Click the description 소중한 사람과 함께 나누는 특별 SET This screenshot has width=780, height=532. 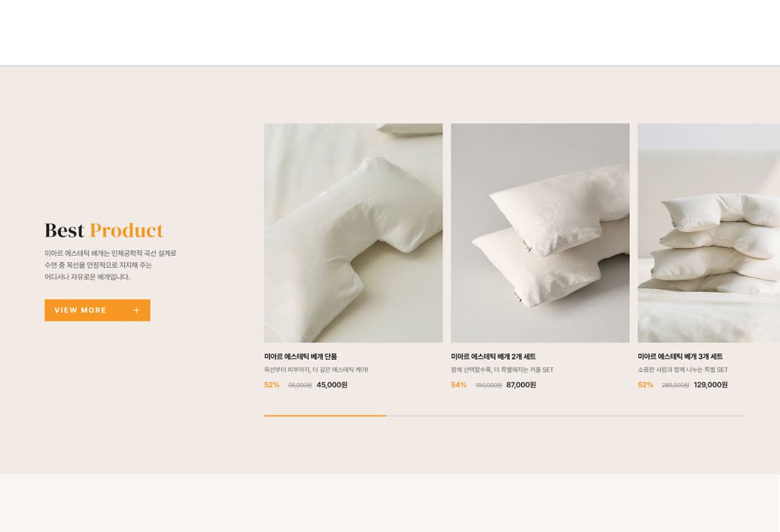point(683,370)
